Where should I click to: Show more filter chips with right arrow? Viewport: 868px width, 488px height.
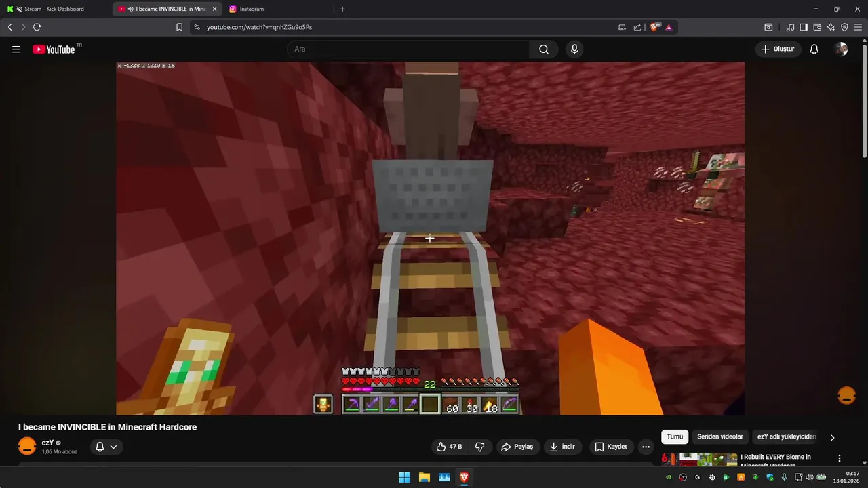pyautogui.click(x=832, y=437)
